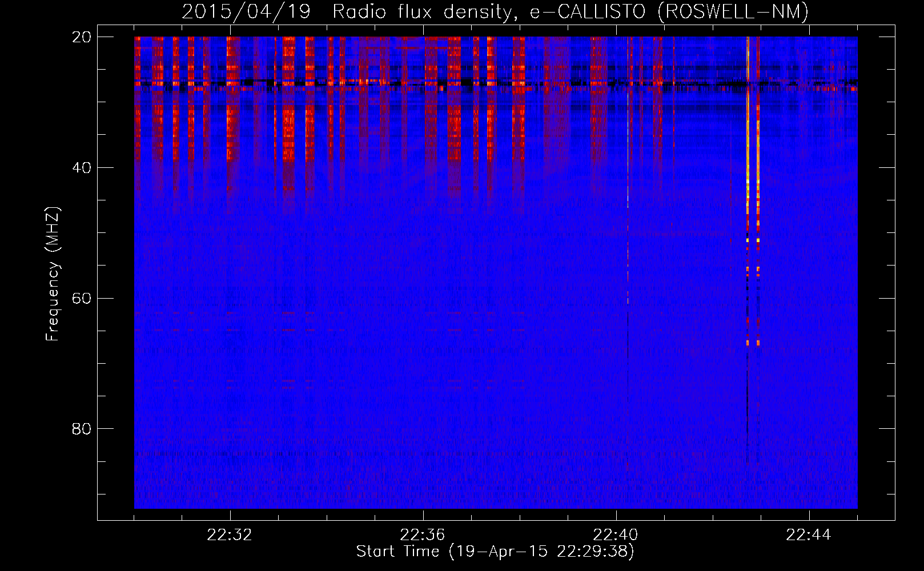Click the 22:40 time tick label
924x571 pixels.
click(616, 535)
